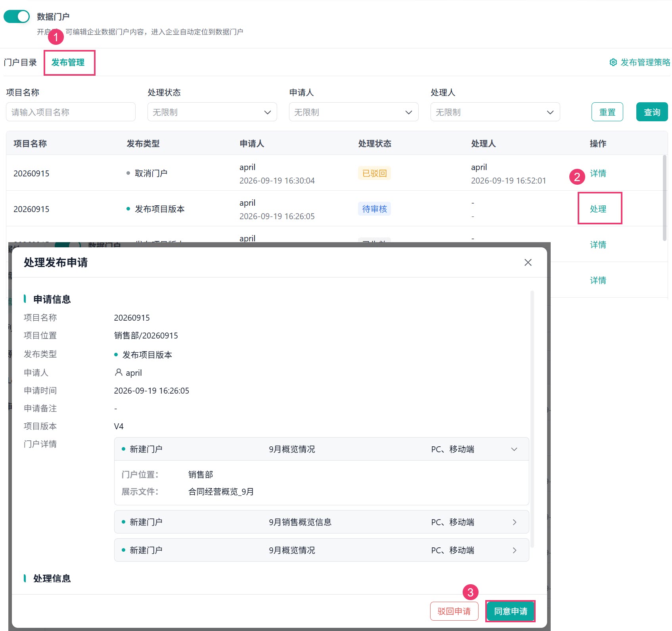Click the 2026-09-19 16:52:01 handler timestamp

(x=508, y=181)
